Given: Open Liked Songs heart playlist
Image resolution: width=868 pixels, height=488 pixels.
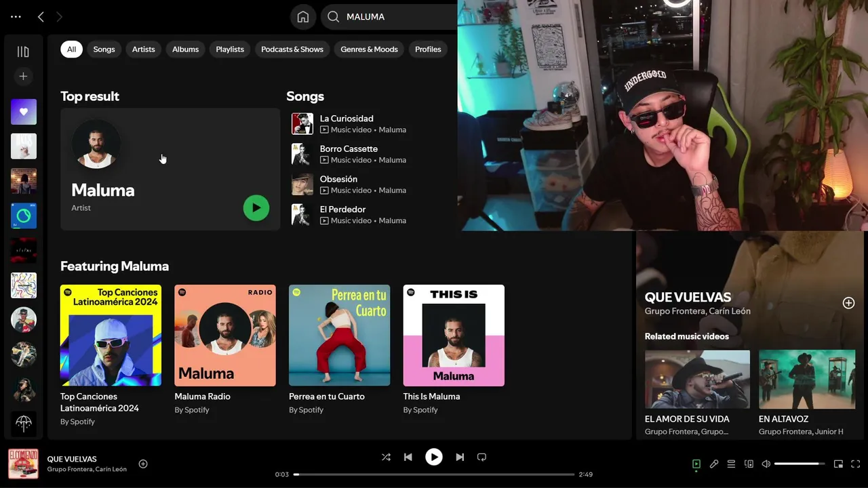Looking at the screenshot, I should 24,112.
